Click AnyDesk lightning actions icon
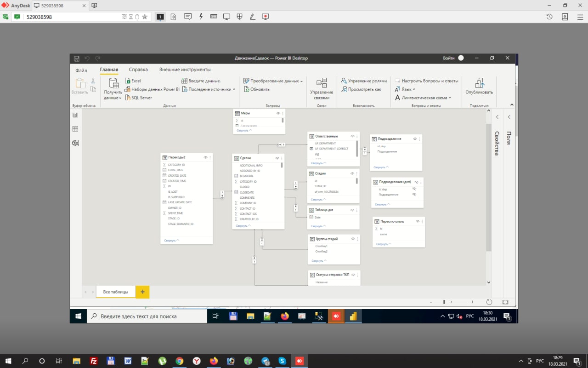The width and height of the screenshot is (588, 368). click(x=201, y=17)
